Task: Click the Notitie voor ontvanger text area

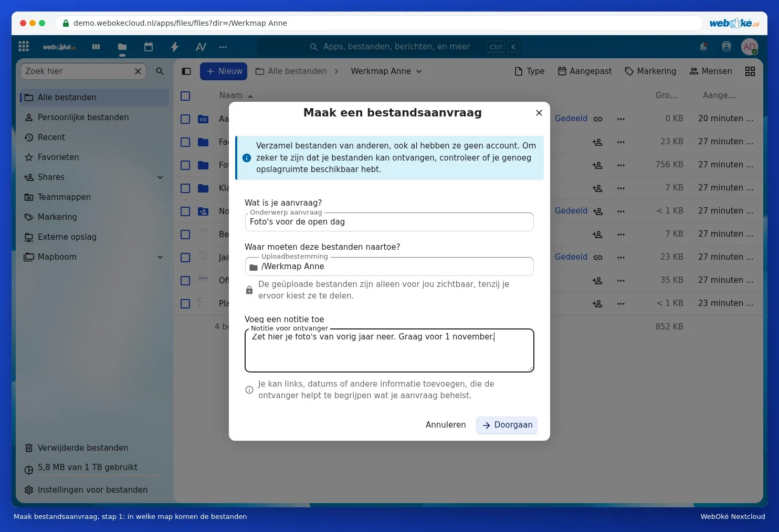Action: [x=389, y=350]
